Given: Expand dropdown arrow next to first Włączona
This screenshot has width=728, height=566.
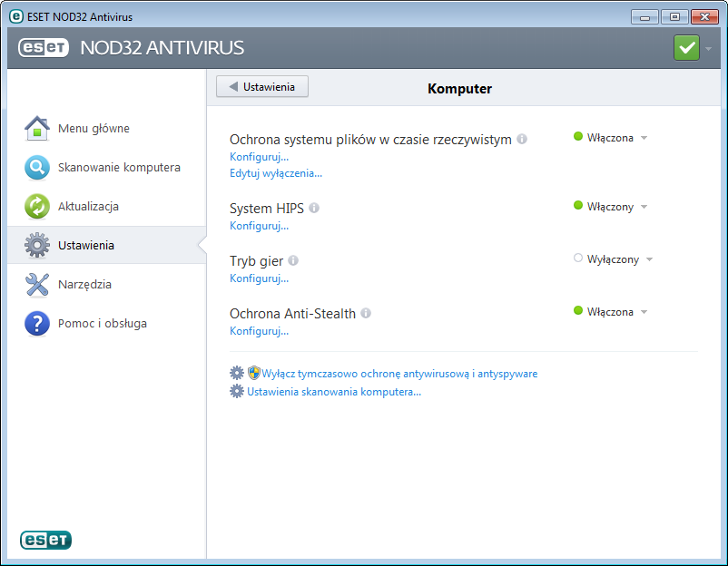Looking at the screenshot, I should point(644,138).
